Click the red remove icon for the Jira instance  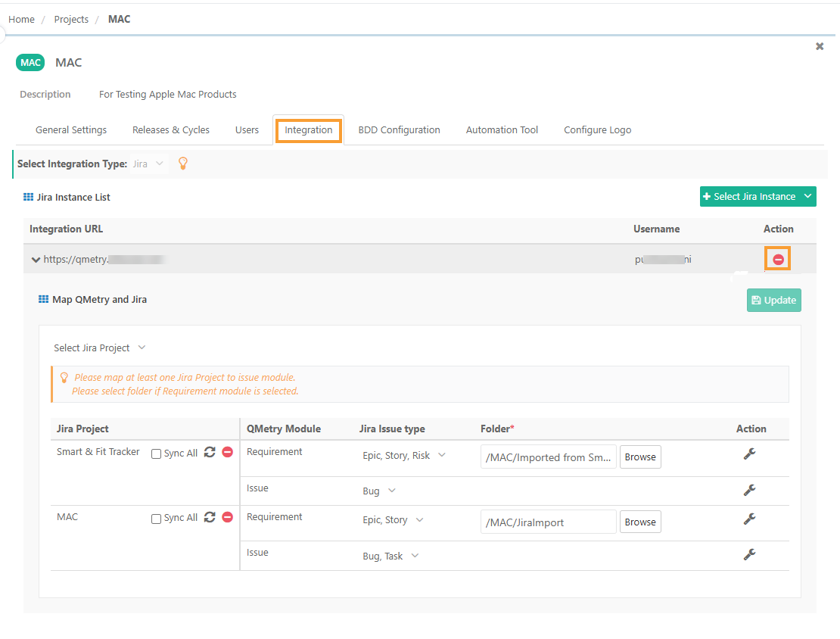pos(777,258)
